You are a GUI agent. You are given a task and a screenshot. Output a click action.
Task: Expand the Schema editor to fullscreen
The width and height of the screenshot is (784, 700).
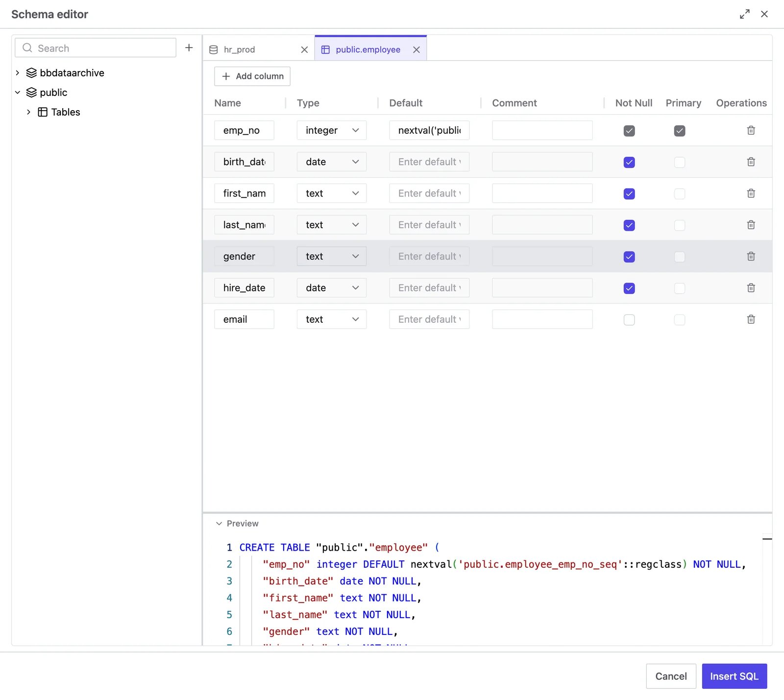pos(745,14)
